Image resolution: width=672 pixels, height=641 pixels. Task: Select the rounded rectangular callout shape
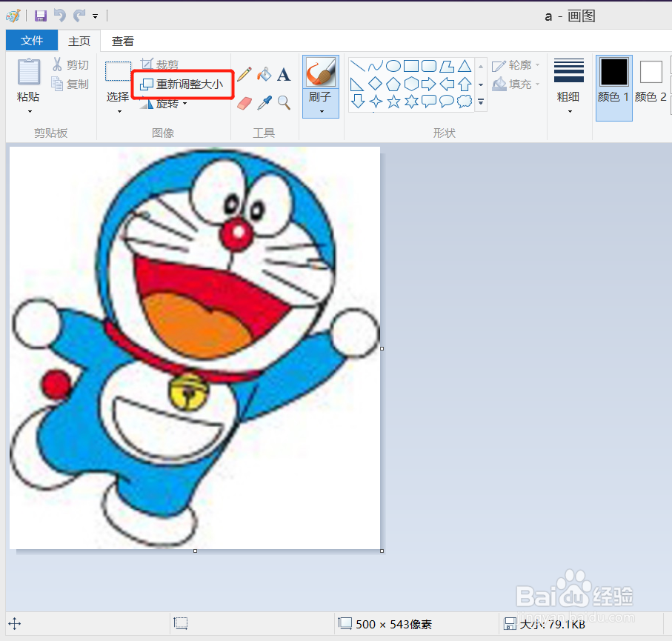point(429,102)
